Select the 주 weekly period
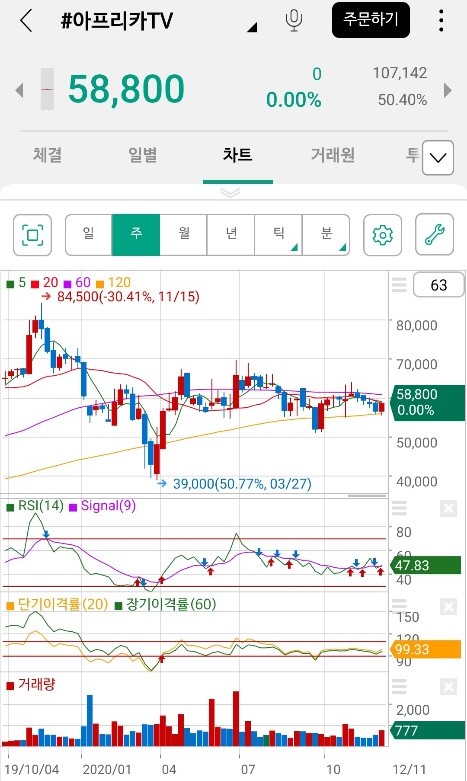467x781 pixels. coord(136,235)
